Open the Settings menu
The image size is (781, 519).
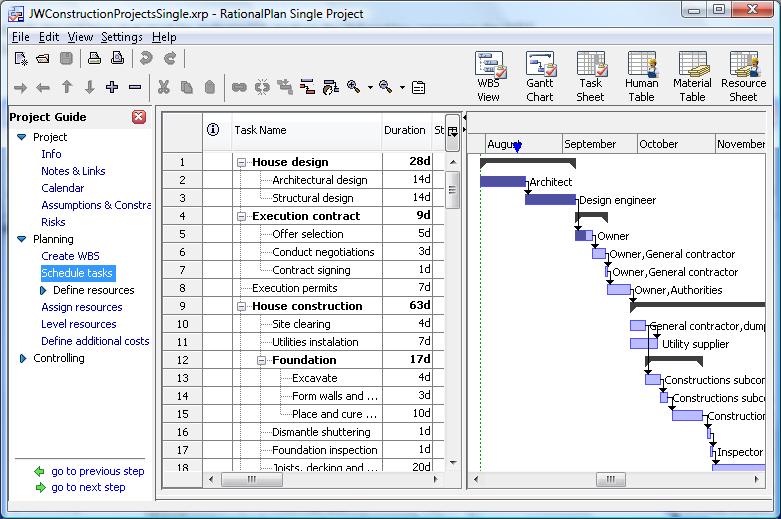(122, 37)
